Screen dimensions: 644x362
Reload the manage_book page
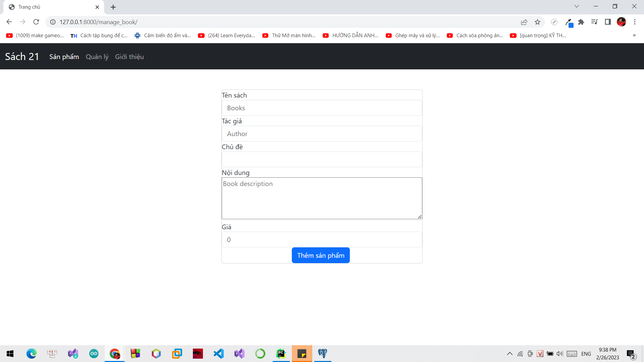[36, 22]
